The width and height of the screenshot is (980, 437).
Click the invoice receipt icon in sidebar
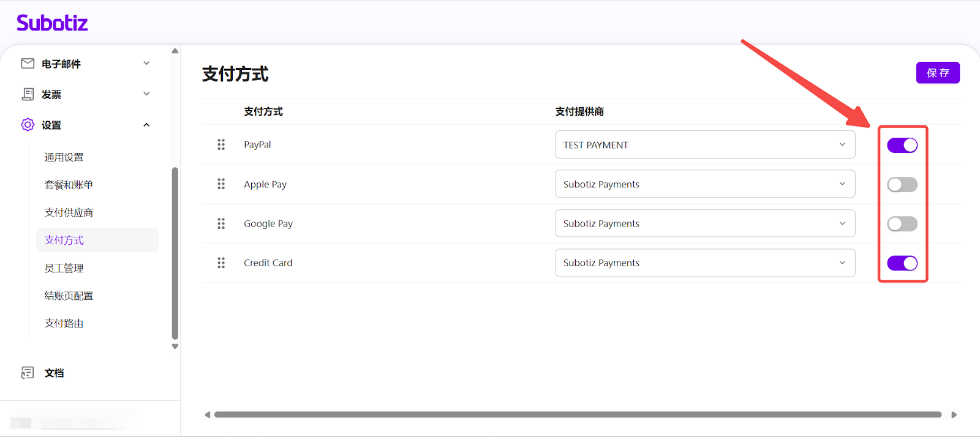point(28,94)
